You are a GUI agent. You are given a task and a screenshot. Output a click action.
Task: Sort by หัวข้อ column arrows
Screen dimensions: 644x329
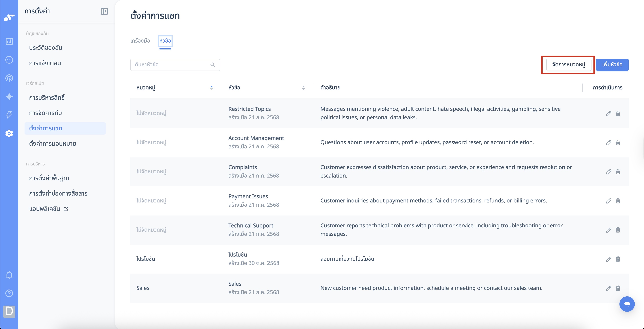[x=303, y=88]
